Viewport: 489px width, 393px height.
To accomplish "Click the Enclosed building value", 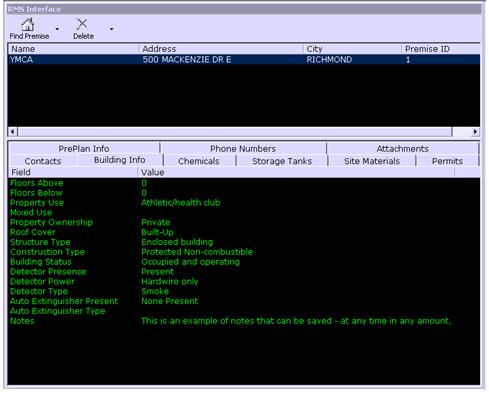I will (x=177, y=242).
